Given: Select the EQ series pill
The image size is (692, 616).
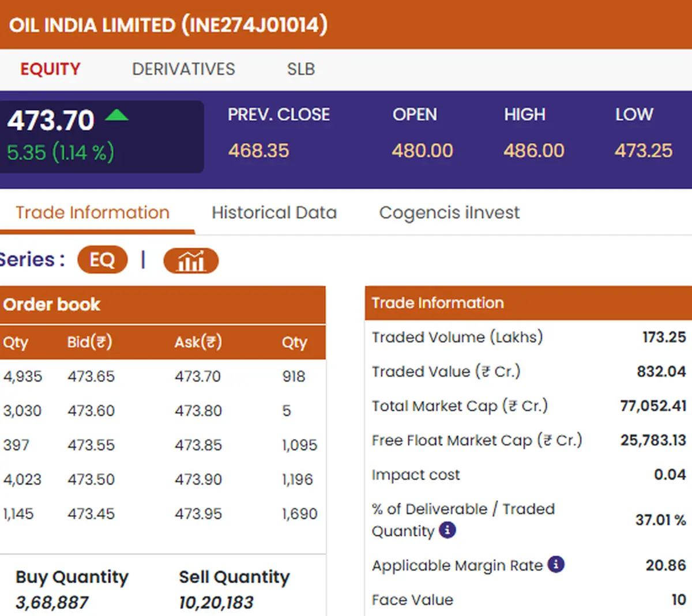Looking at the screenshot, I should [102, 260].
